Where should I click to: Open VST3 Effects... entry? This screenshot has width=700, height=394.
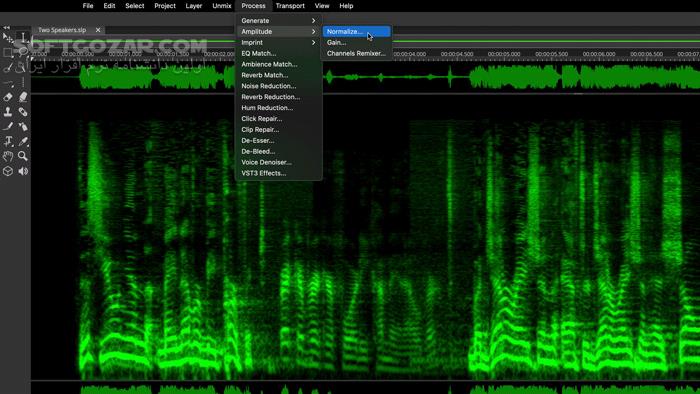(x=279, y=173)
